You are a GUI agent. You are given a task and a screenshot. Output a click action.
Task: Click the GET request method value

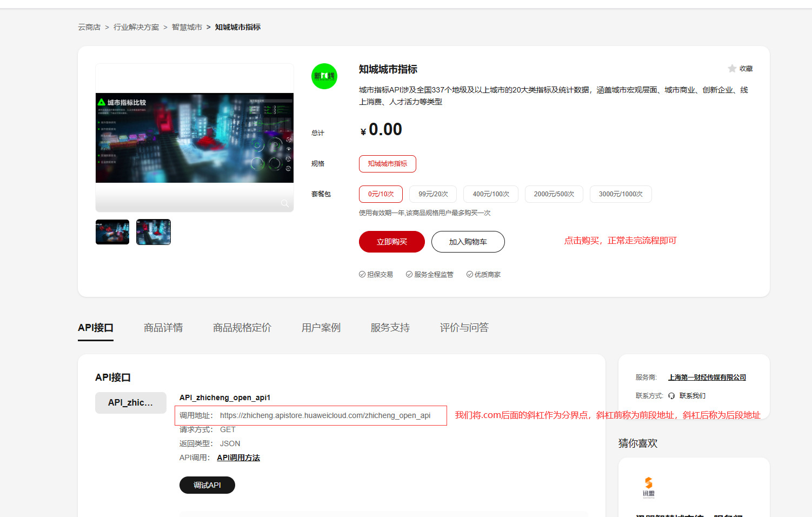tap(228, 429)
